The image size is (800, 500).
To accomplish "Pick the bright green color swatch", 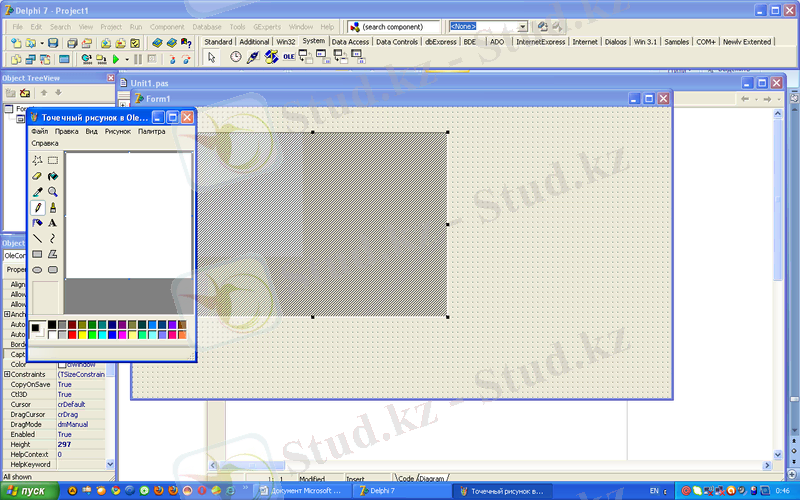I will coord(92,335).
